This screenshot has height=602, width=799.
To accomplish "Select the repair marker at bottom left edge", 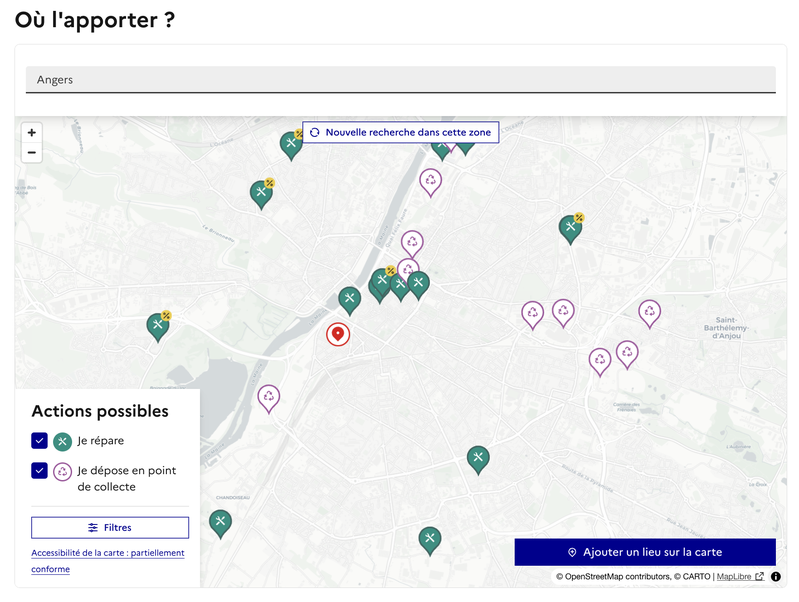I will click(x=220, y=522).
